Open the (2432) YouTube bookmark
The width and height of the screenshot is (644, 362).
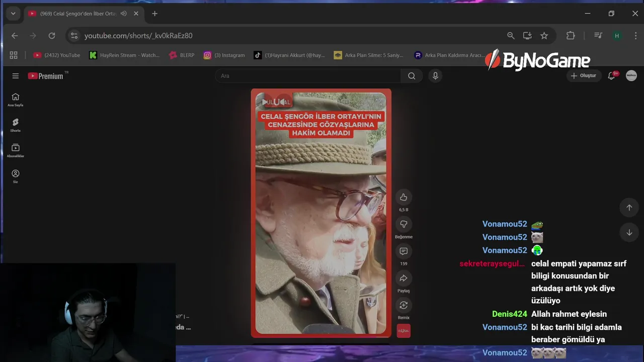[x=57, y=55]
